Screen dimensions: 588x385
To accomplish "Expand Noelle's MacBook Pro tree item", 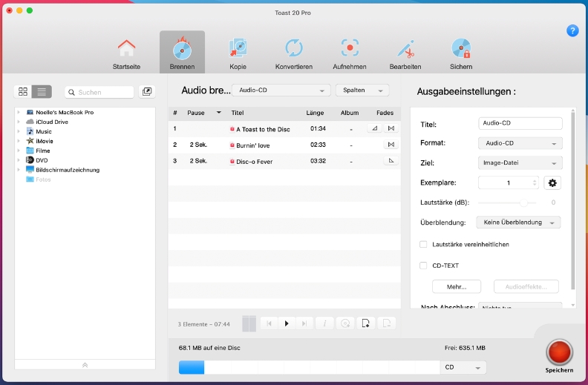I will click(19, 112).
